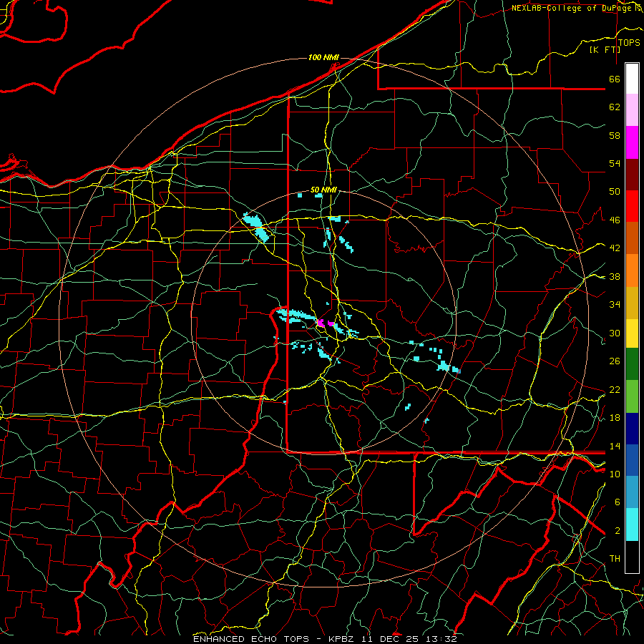Click the magenta swatch in the color scale
The width and height of the screenshot is (644, 644).
632,142
